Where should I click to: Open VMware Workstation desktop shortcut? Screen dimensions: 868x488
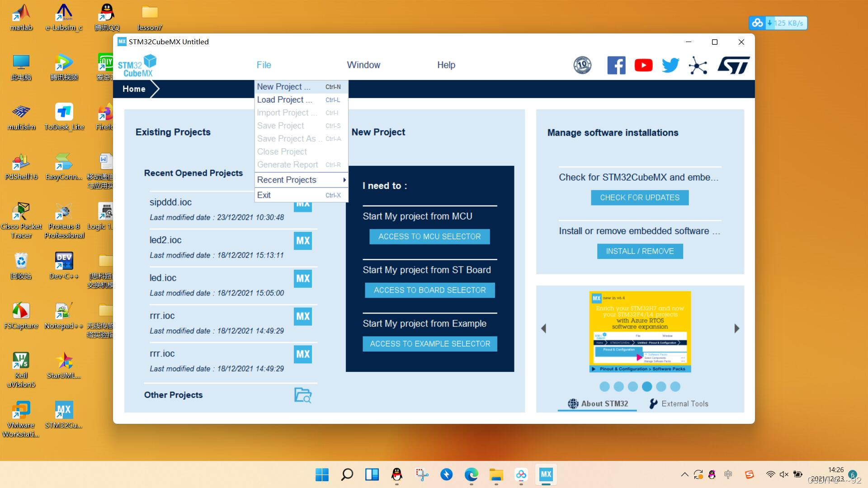(x=21, y=420)
